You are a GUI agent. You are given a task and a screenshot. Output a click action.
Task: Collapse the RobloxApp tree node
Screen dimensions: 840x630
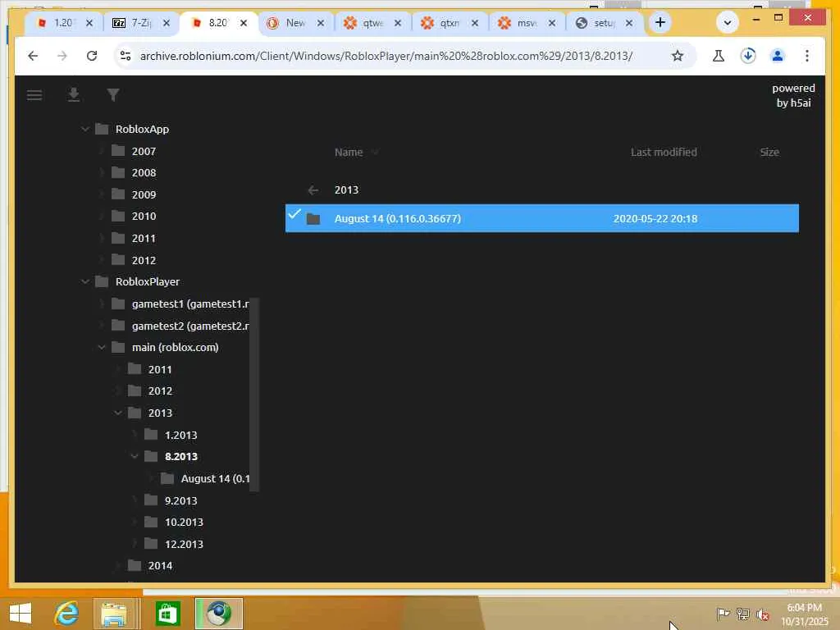point(85,129)
